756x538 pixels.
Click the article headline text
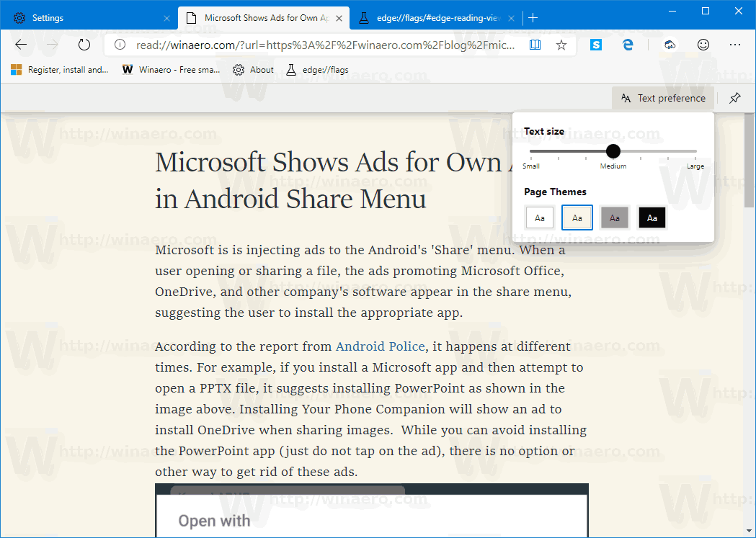pos(333,181)
